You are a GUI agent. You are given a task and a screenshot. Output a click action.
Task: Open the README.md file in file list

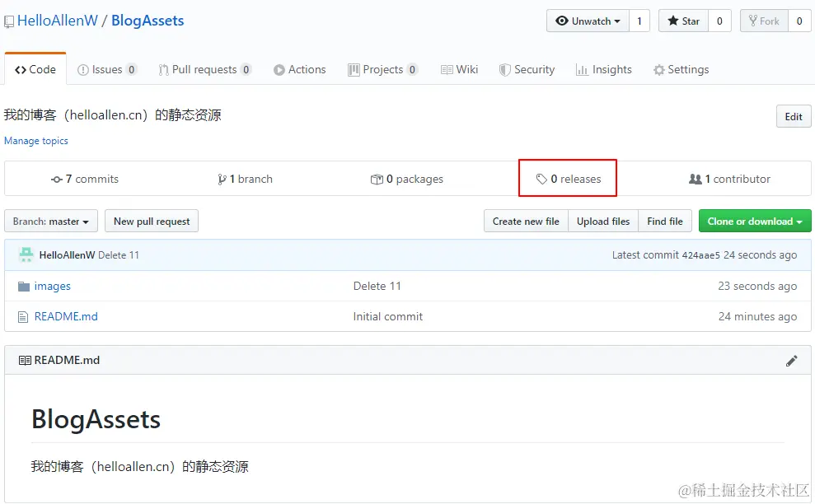tap(66, 316)
